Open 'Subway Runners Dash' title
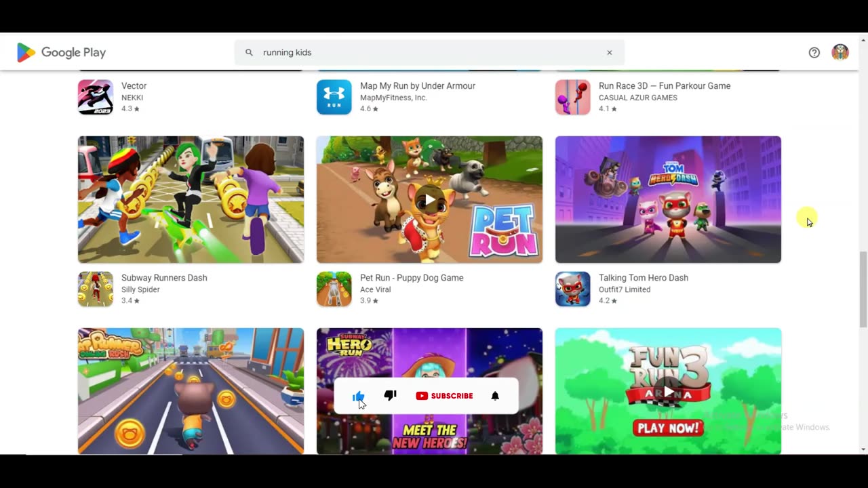Image resolution: width=868 pixels, height=488 pixels. (164, 278)
